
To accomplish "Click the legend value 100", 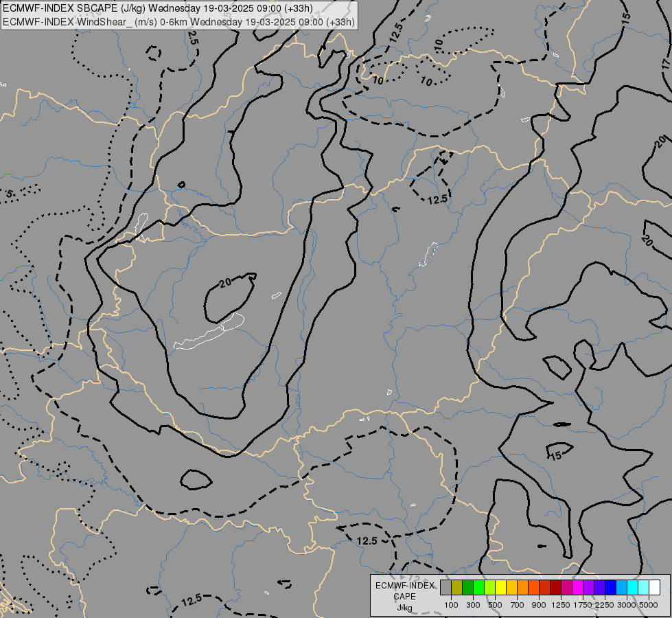I will 451,605.
